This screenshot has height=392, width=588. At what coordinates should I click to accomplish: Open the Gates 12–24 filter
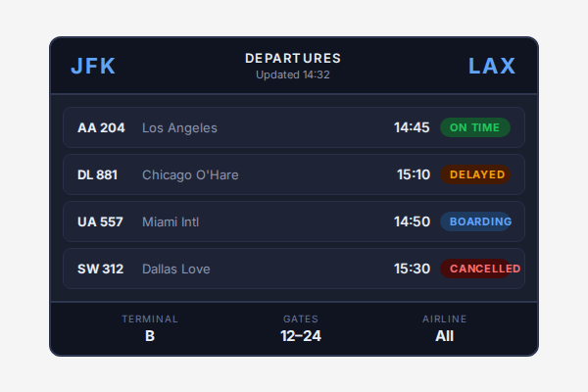pyautogui.click(x=301, y=328)
